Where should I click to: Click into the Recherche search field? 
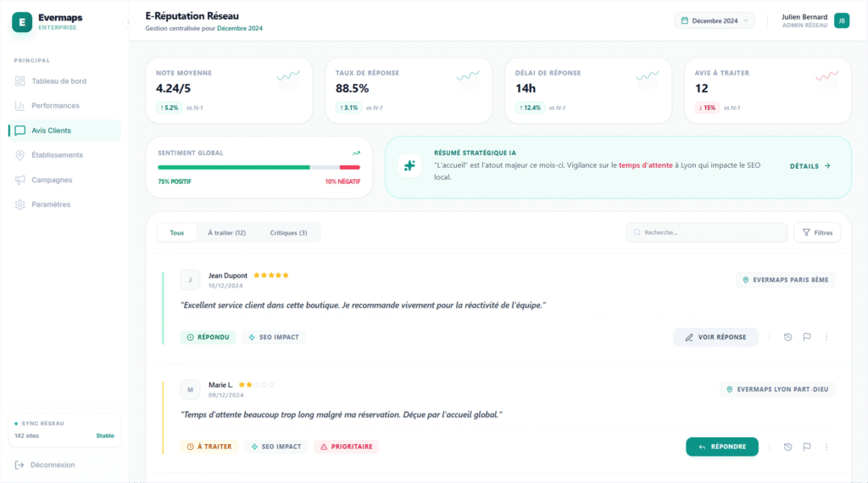pyautogui.click(x=707, y=232)
